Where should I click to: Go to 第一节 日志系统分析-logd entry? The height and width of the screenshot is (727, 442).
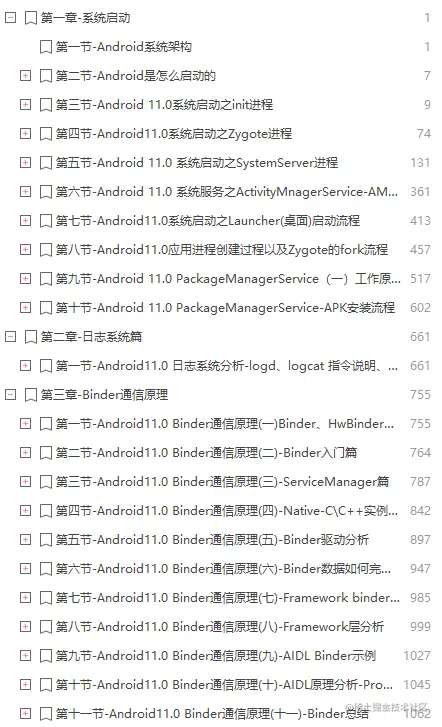(x=227, y=366)
